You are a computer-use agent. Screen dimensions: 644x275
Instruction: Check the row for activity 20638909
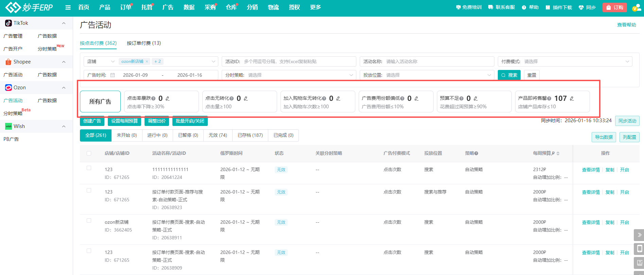tap(89, 251)
